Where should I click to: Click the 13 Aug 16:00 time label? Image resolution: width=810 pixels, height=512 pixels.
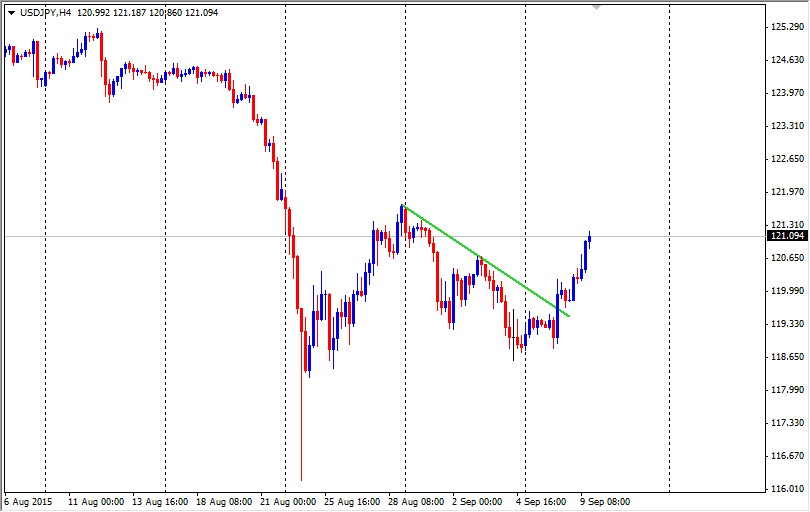(160, 502)
